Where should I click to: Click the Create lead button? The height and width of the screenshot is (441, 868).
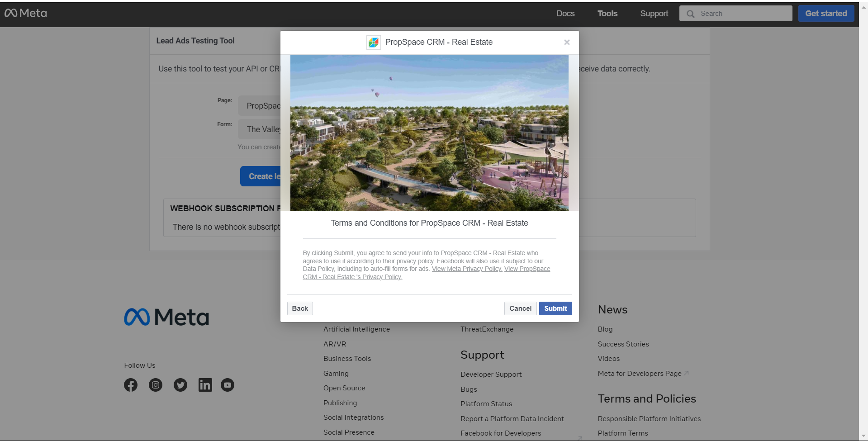[x=261, y=176]
